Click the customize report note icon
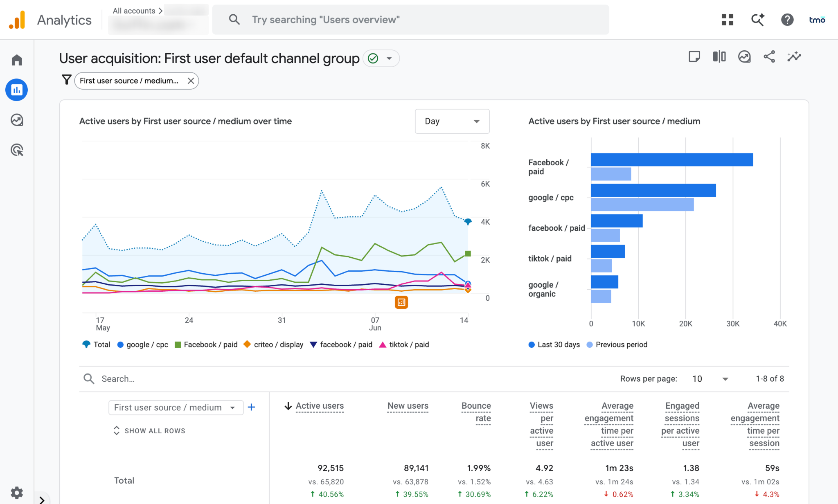 694,56
